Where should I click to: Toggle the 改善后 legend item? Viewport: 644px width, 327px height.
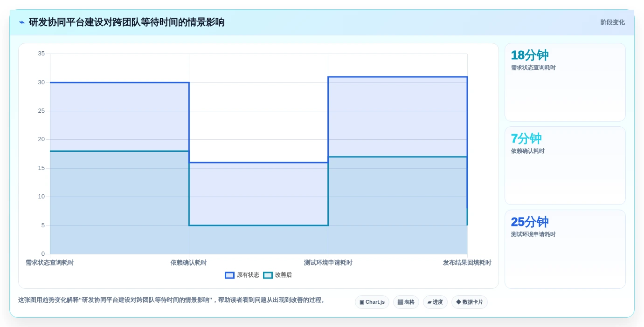(x=277, y=275)
